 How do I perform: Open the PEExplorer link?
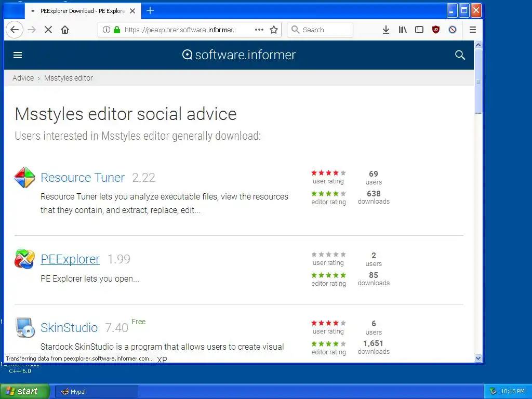[70, 259]
